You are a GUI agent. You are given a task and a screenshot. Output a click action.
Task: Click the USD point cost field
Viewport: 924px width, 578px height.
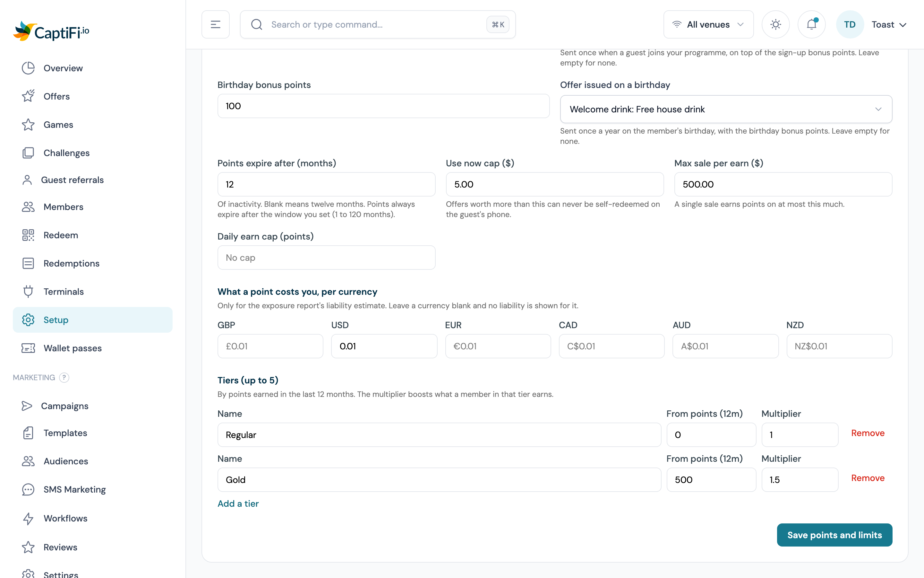pos(384,346)
